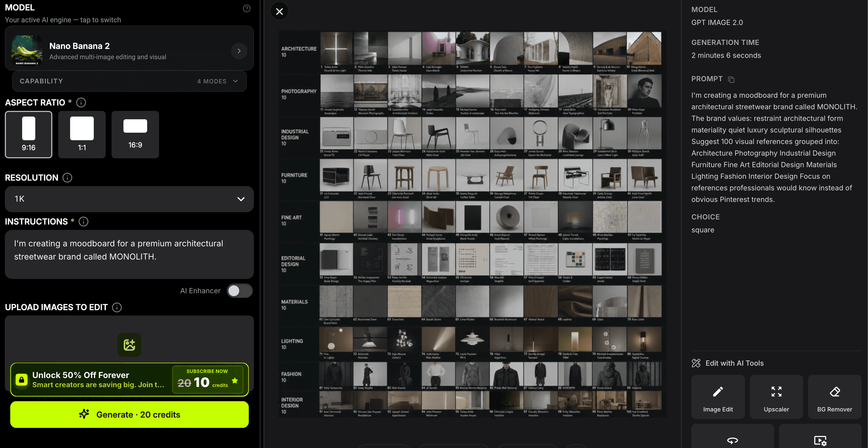This screenshot has height=448, width=868.
Task: Open the BG Remover tool
Action: click(835, 397)
